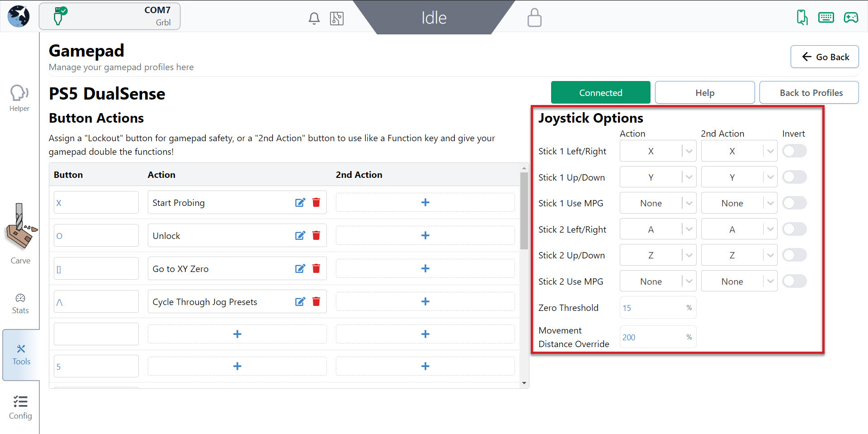Toggle Invert for Stick 1 Use MPG

794,203
